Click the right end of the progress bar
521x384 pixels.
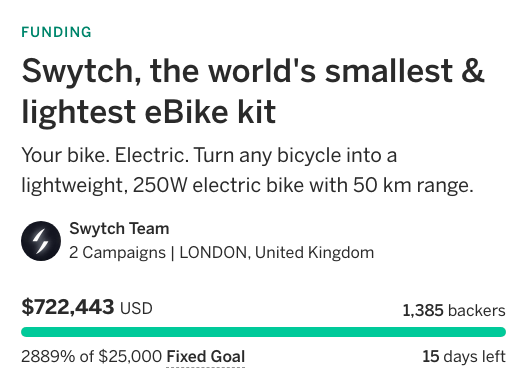pos(500,332)
